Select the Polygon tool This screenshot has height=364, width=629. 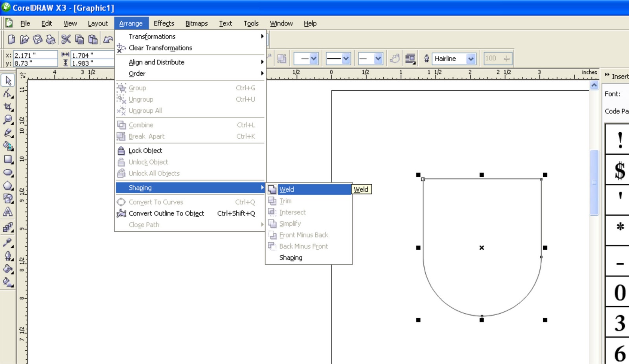8,186
